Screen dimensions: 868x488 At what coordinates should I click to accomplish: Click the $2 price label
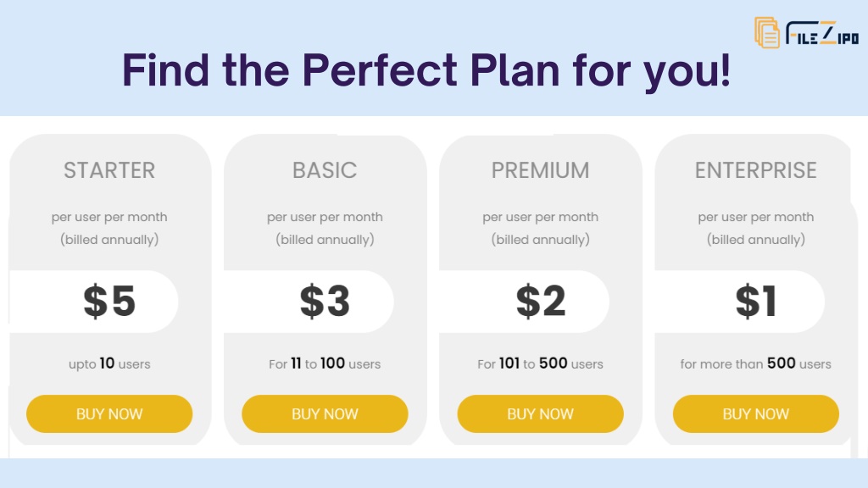point(540,302)
